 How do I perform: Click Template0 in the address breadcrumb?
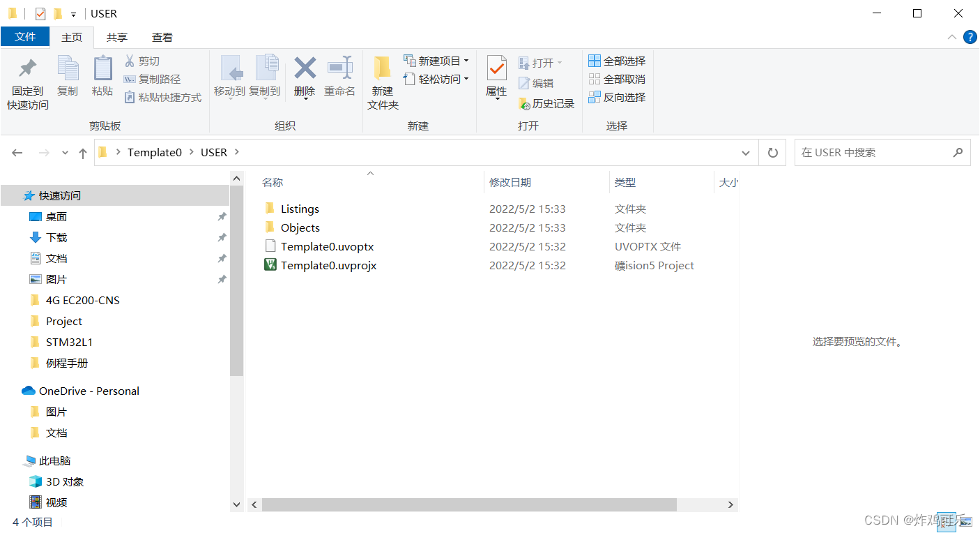coord(155,153)
